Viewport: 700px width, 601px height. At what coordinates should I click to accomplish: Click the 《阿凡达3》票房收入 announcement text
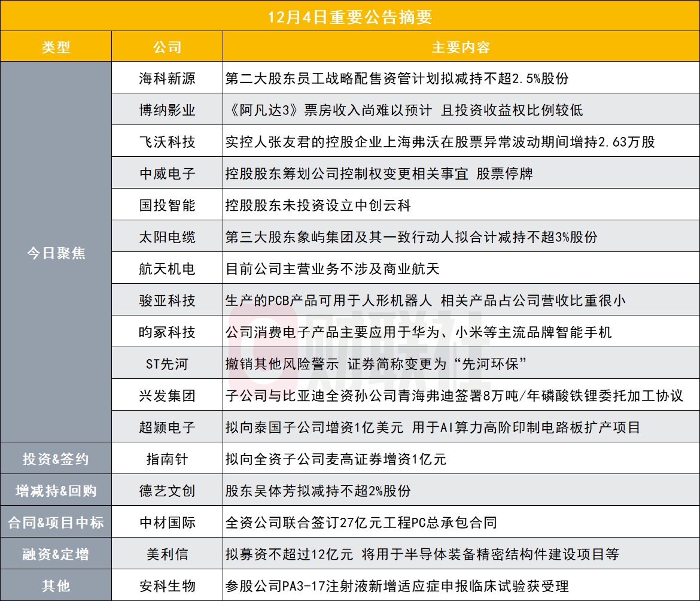[x=404, y=110]
